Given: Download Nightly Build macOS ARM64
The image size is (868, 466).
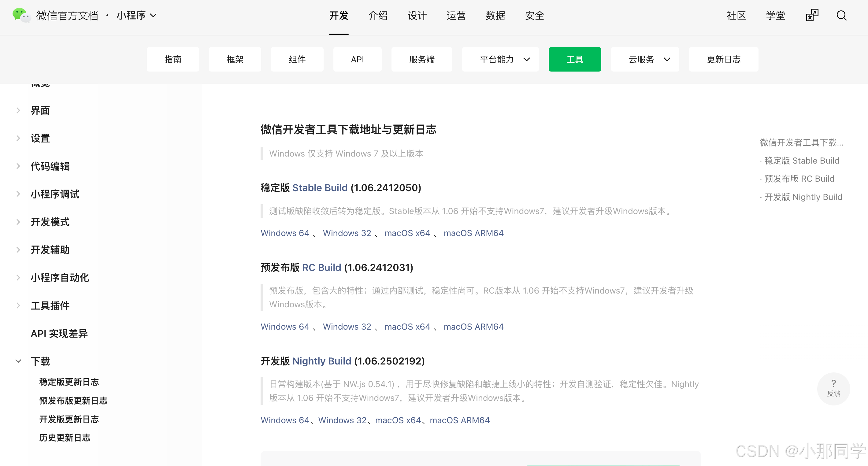Looking at the screenshot, I should click(460, 420).
